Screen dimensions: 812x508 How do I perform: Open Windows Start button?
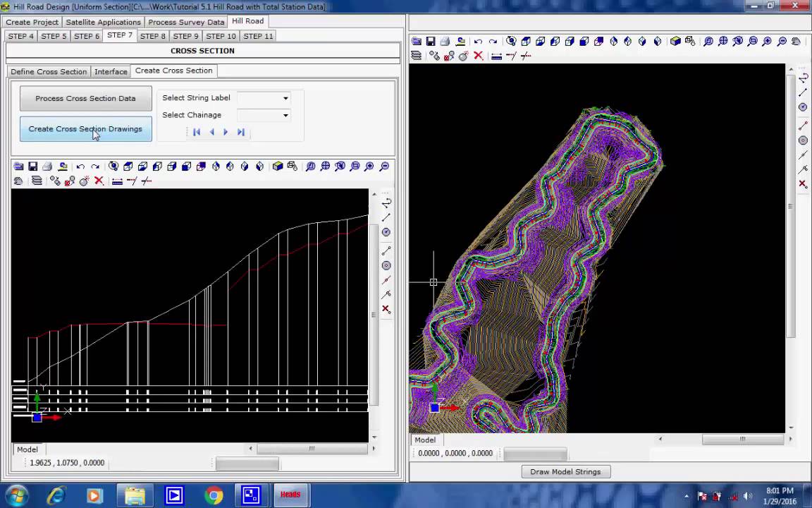16,495
